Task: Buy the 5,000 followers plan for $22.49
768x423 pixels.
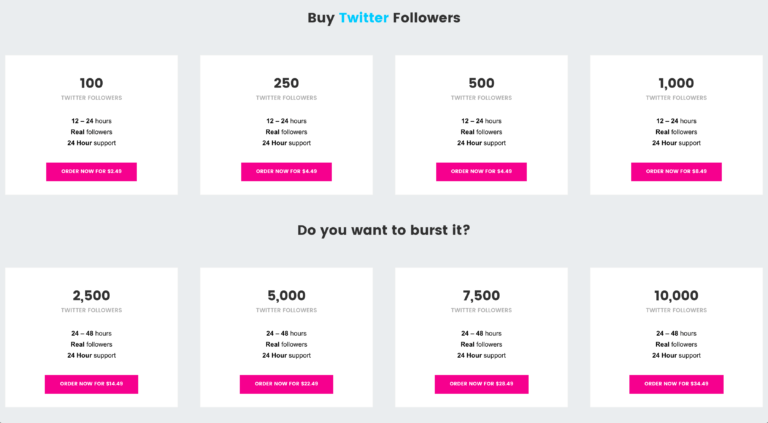Action: point(286,384)
